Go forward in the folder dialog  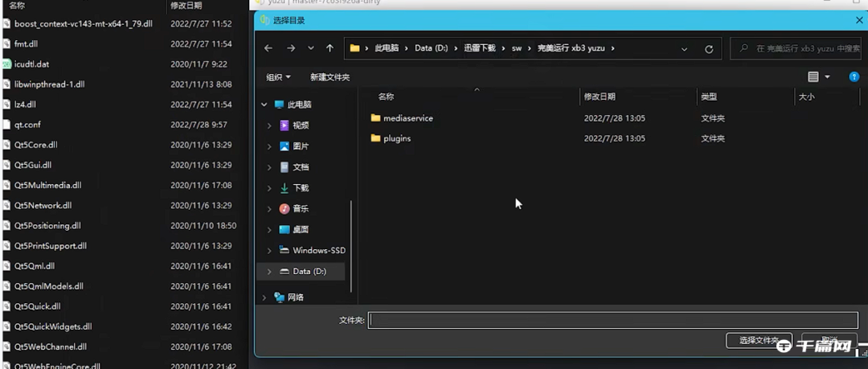(291, 48)
